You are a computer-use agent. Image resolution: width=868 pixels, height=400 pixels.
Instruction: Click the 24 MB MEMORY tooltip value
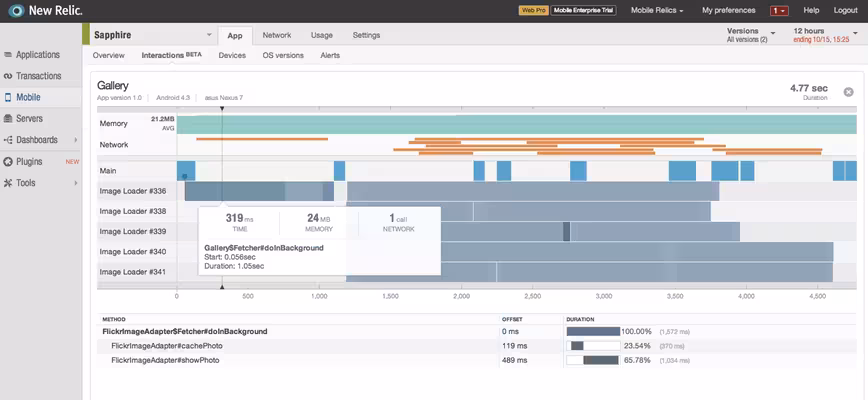(319, 219)
